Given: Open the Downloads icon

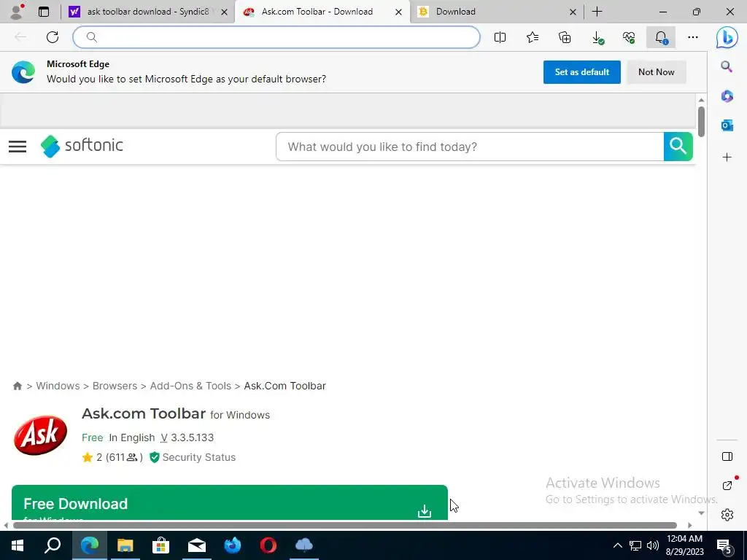Looking at the screenshot, I should click(x=597, y=37).
